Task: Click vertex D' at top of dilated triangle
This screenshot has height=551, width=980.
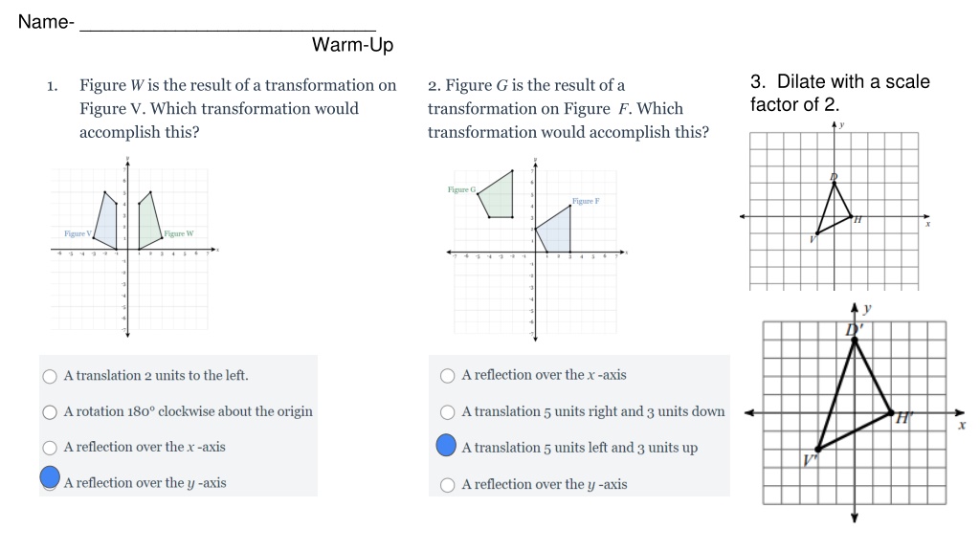Action: pyautogui.click(x=855, y=340)
